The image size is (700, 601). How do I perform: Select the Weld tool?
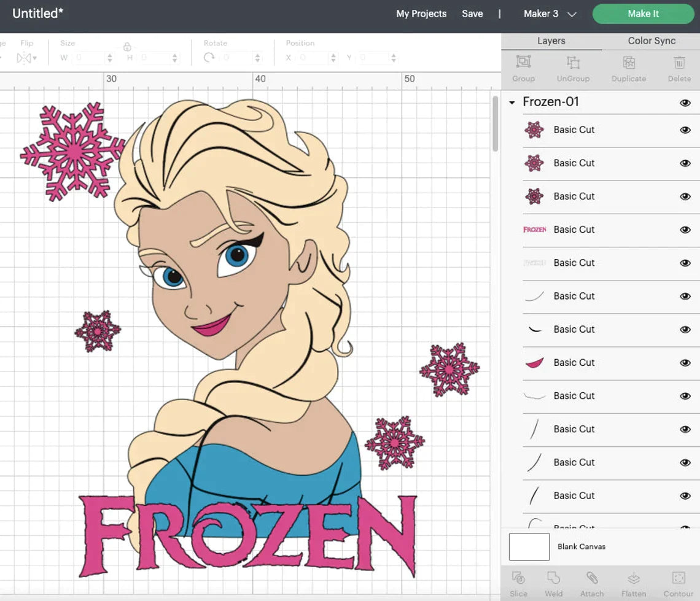[553, 579]
